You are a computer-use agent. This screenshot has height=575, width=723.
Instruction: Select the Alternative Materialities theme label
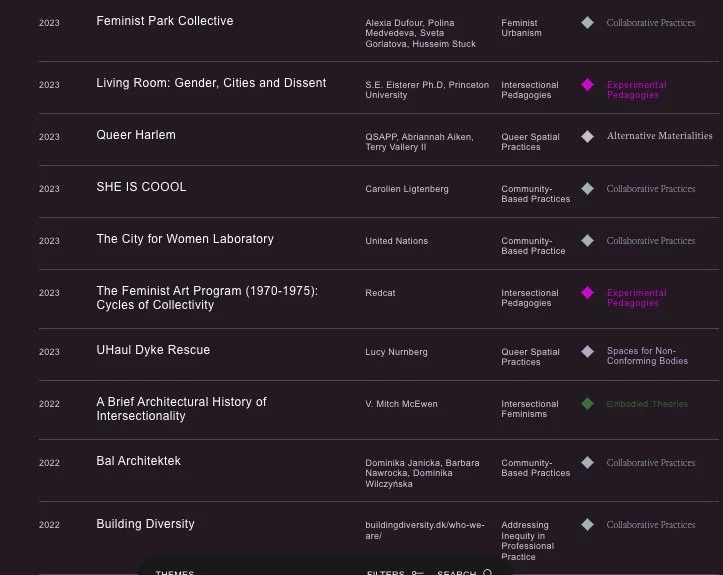pos(659,136)
